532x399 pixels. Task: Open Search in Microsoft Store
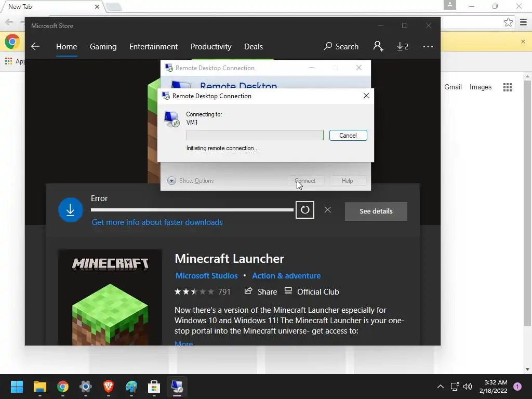click(341, 46)
